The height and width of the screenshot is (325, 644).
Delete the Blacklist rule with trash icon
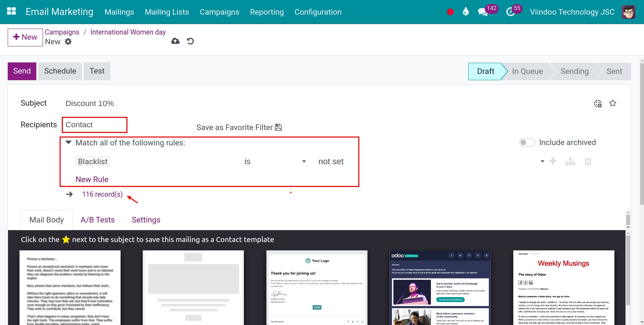pos(588,161)
